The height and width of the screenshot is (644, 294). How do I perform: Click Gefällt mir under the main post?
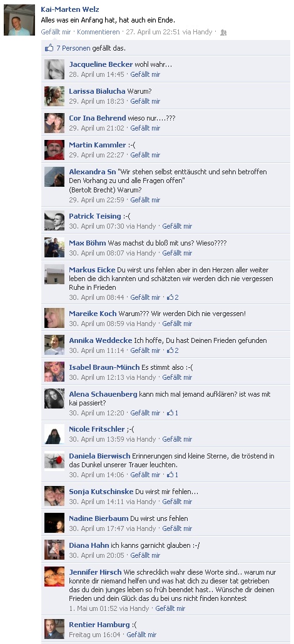tap(56, 32)
